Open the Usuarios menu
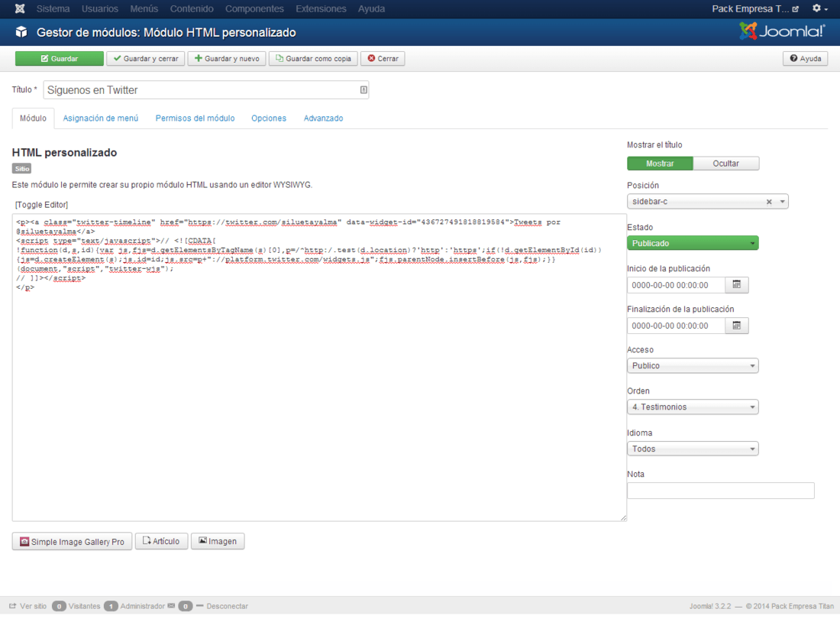The image size is (840, 632). point(99,8)
